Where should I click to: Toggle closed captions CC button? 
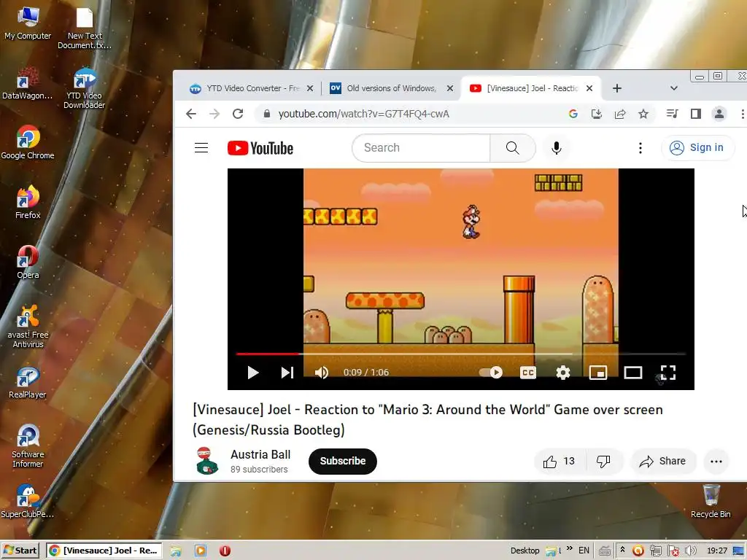point(528,373)
